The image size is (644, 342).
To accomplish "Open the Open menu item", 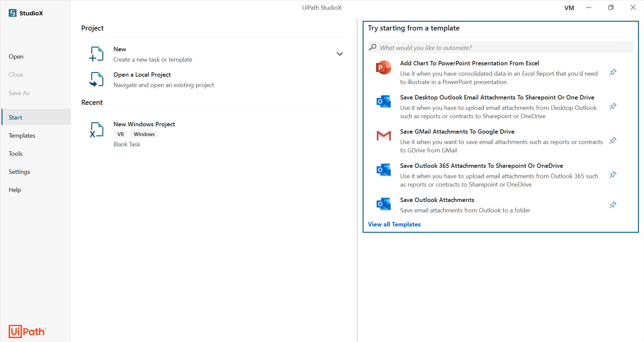I will click(x=16, y=57).
